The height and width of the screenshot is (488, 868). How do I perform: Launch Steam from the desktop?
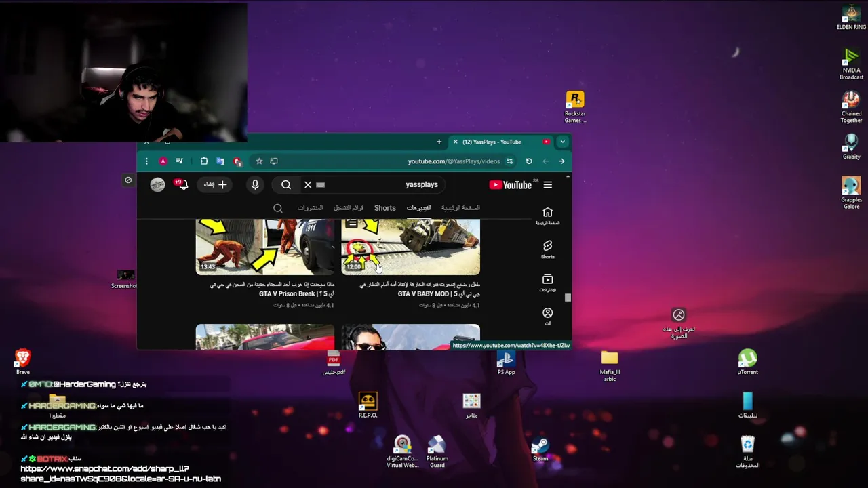tap(540, 449)
